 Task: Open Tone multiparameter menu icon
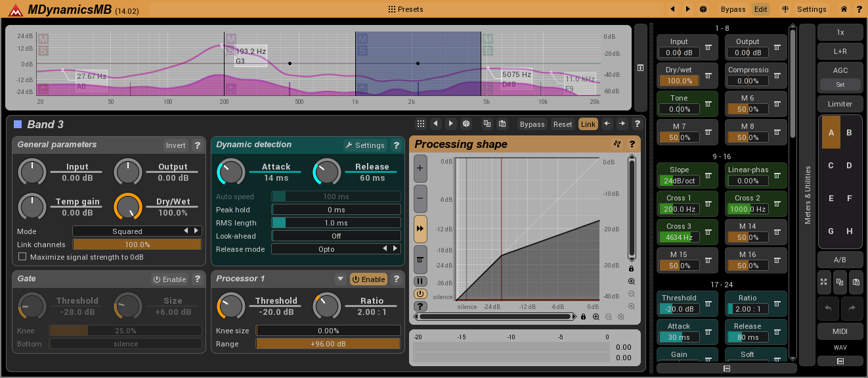tap(708, 104)
